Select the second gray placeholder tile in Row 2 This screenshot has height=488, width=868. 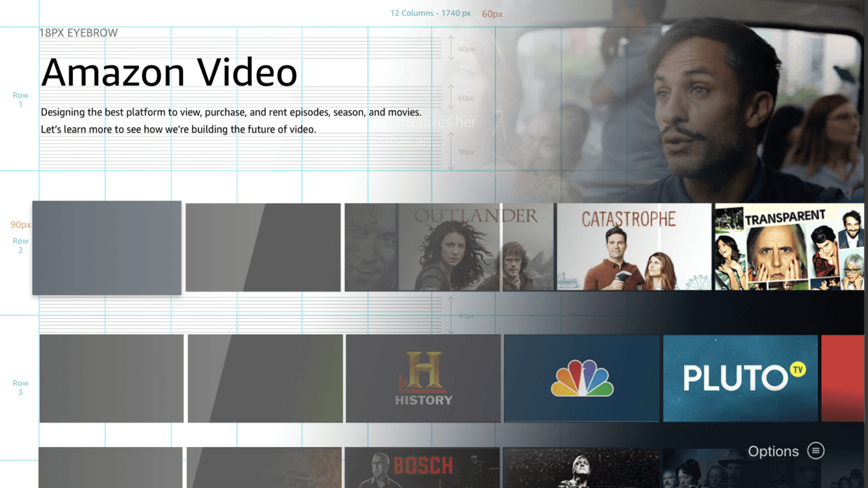[x=263, y=247]
